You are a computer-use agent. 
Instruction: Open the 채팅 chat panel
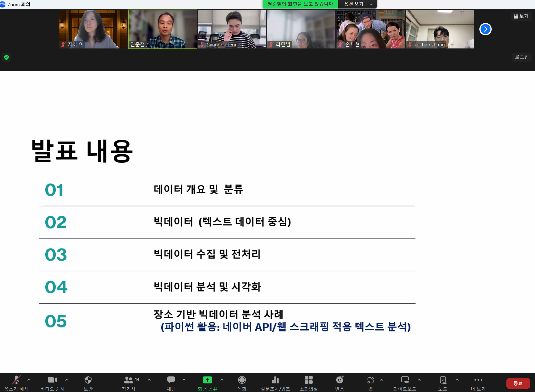(x=171, y=380)
